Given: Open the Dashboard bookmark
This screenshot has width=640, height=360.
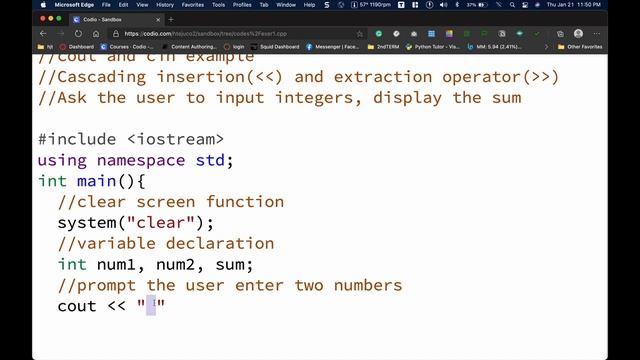Looking at the screenshot, I should [x=77, y=47].
